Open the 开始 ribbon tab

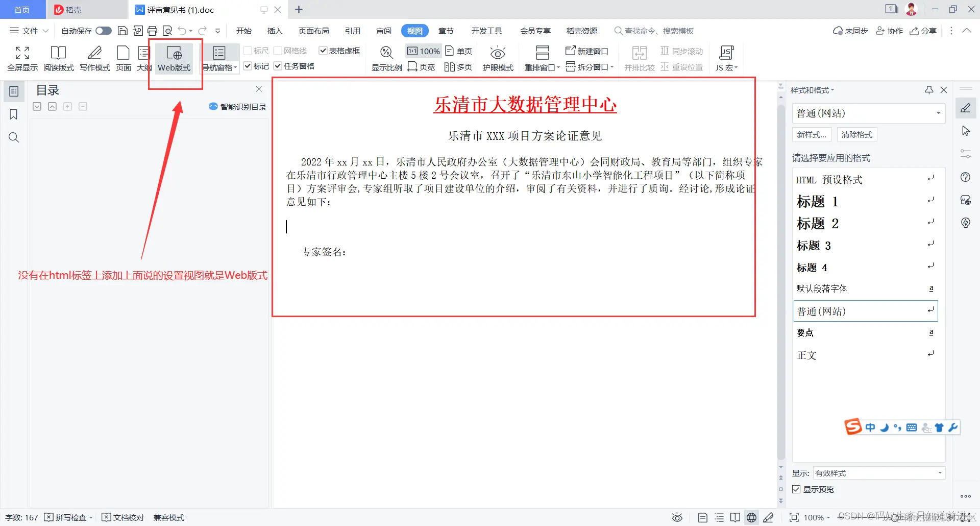point(244,31)
